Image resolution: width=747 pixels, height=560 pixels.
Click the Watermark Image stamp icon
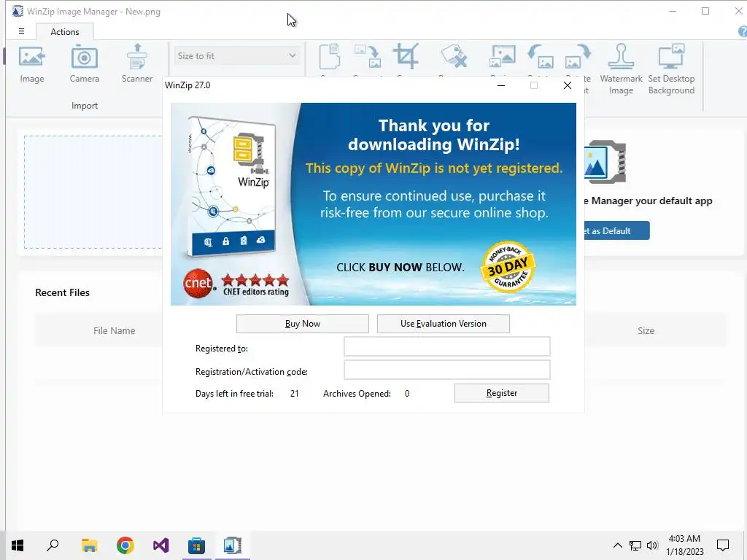pos(621,56)
